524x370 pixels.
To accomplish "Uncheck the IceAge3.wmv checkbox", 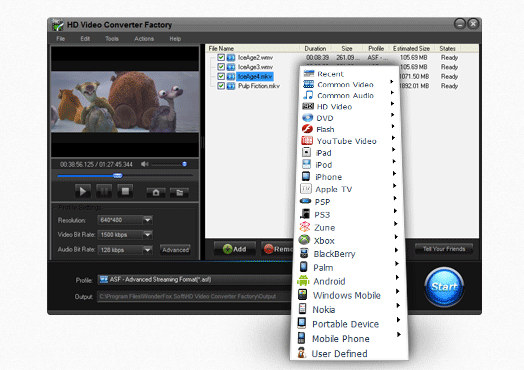I will 221,67.
